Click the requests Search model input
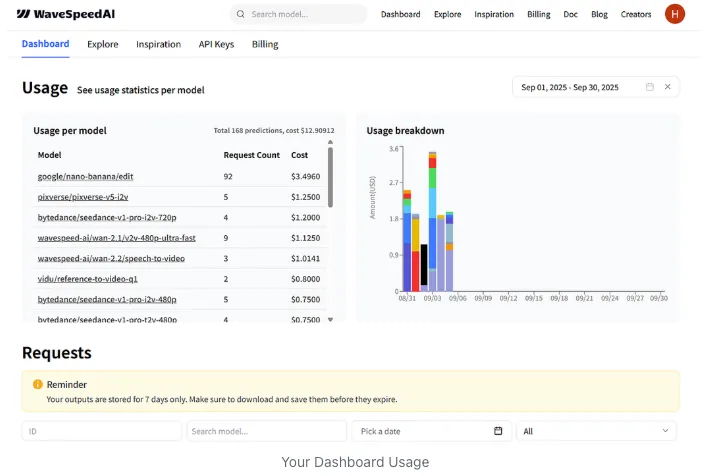 click(266, 431)
